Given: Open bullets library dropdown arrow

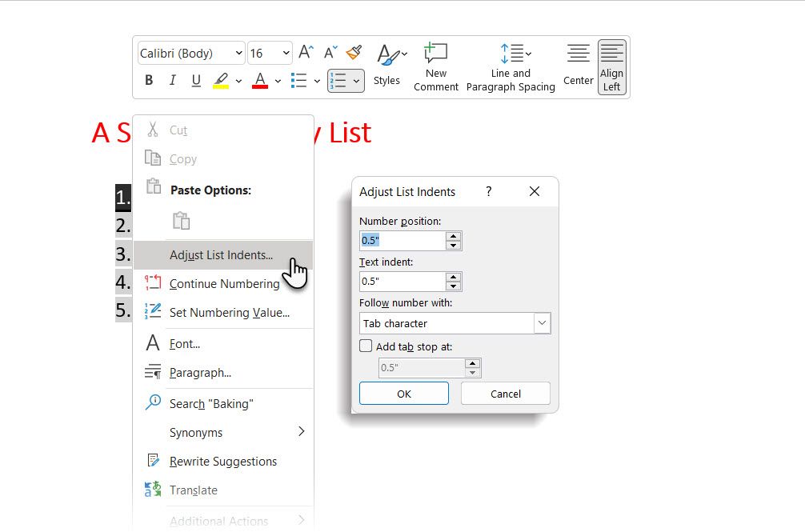Looking at the screenshot, I should (317, 81).
